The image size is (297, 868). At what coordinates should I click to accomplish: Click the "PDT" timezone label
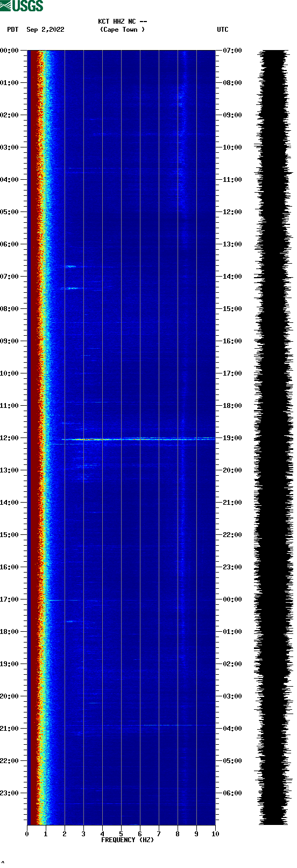12,30
